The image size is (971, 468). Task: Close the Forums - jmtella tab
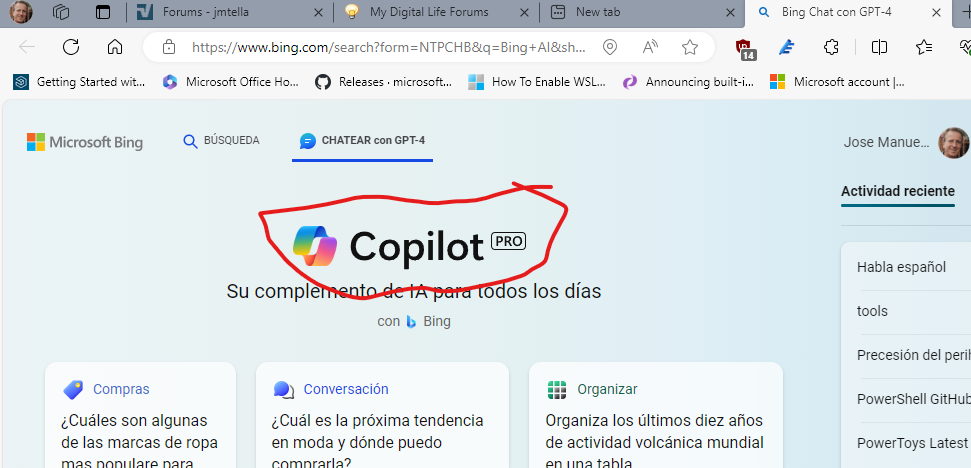[x=318, y=12]
